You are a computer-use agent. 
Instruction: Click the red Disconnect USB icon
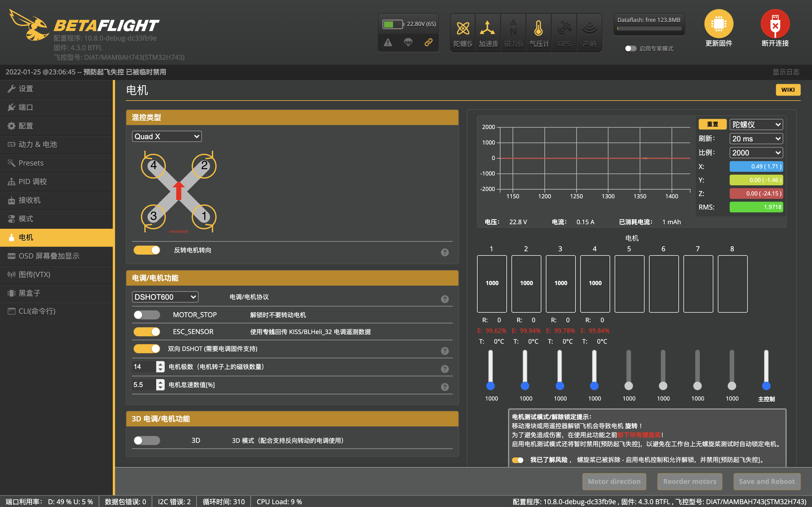coord(775,24)
